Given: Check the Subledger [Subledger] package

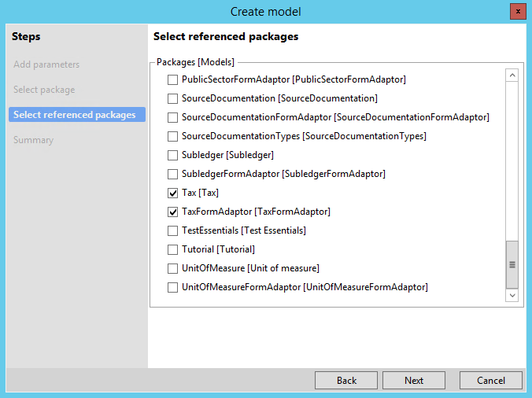Looking at the screenshot, I should tap(172, 155).
